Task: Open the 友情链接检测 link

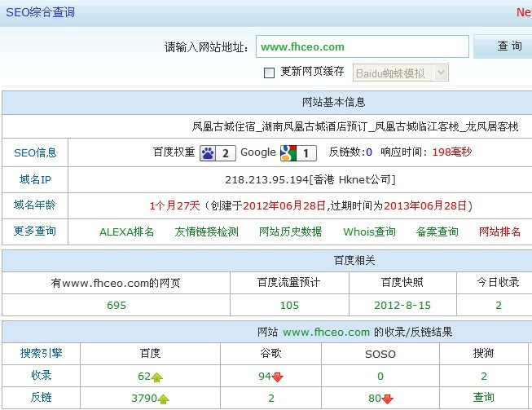Action: (x=207, y=231)
